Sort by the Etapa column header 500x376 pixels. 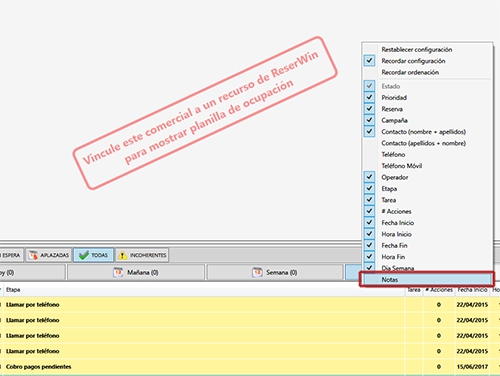point(13,290)
